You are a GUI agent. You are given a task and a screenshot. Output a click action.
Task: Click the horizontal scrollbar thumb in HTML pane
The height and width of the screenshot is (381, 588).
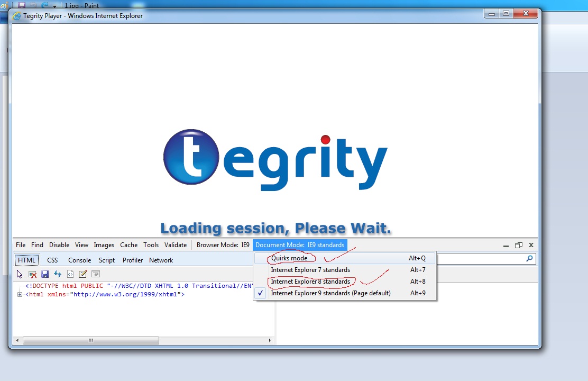click(x=91, y=340)
